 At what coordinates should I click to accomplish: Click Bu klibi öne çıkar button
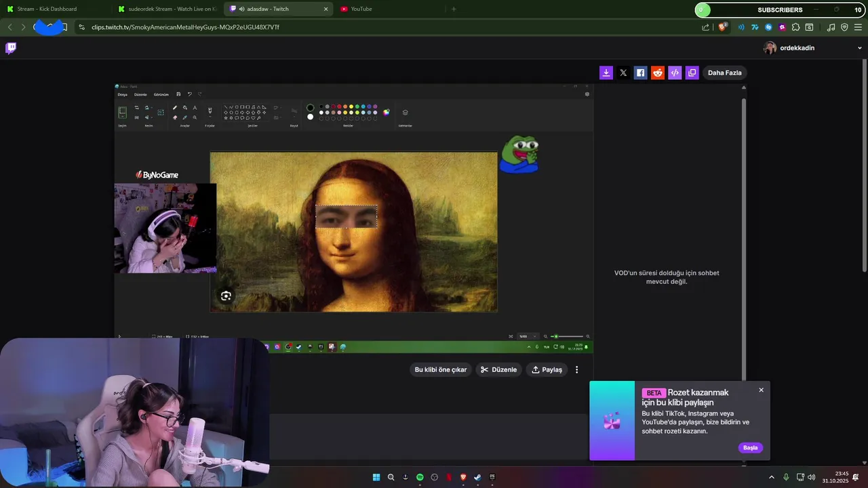tap(441, 369)
